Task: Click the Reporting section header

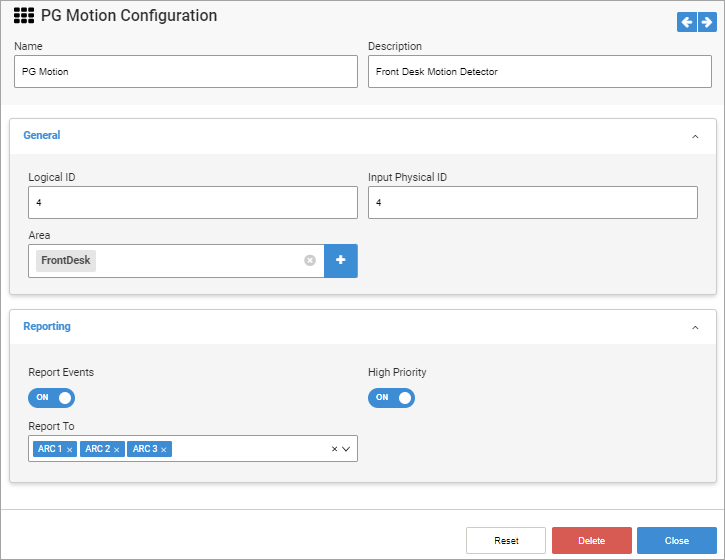Action: (47, 326)
